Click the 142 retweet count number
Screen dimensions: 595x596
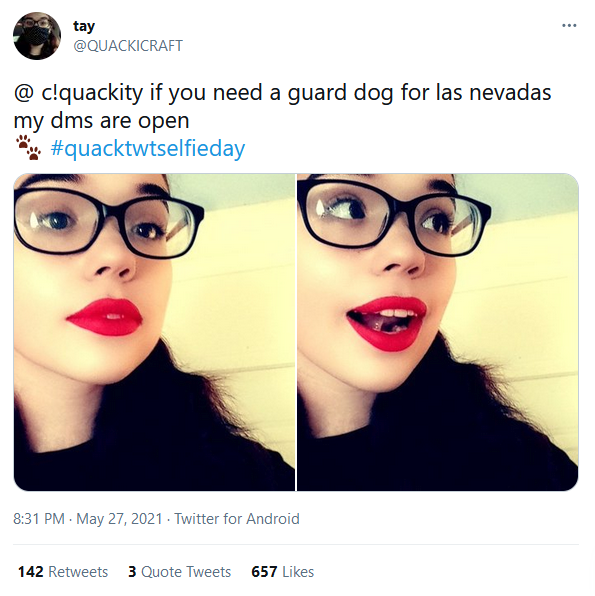(30, 572)
